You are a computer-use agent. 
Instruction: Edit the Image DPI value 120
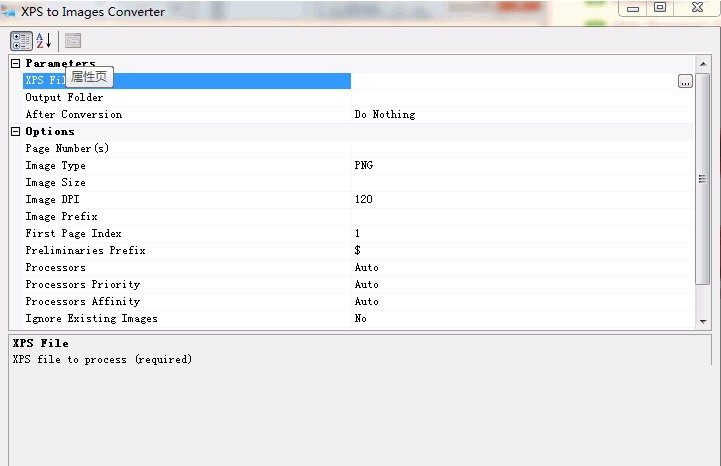click(520, 200)
